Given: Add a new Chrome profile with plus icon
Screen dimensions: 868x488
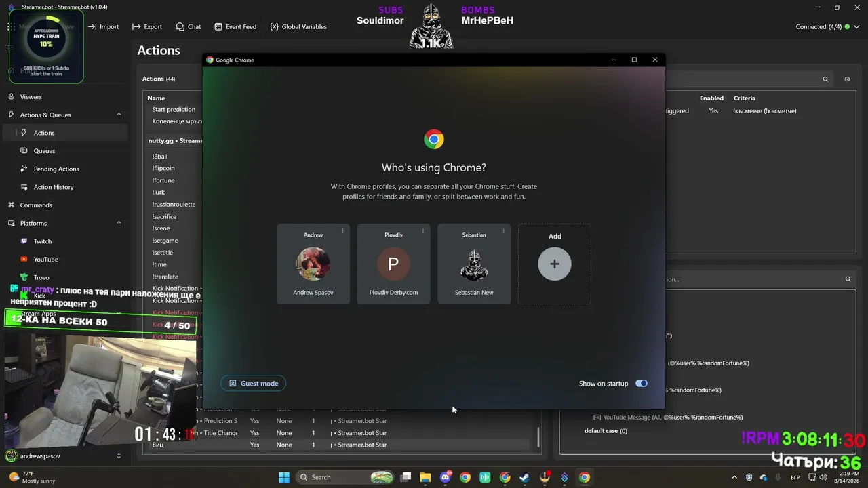Looking at the screenshot, I should (x=555, y=264).
